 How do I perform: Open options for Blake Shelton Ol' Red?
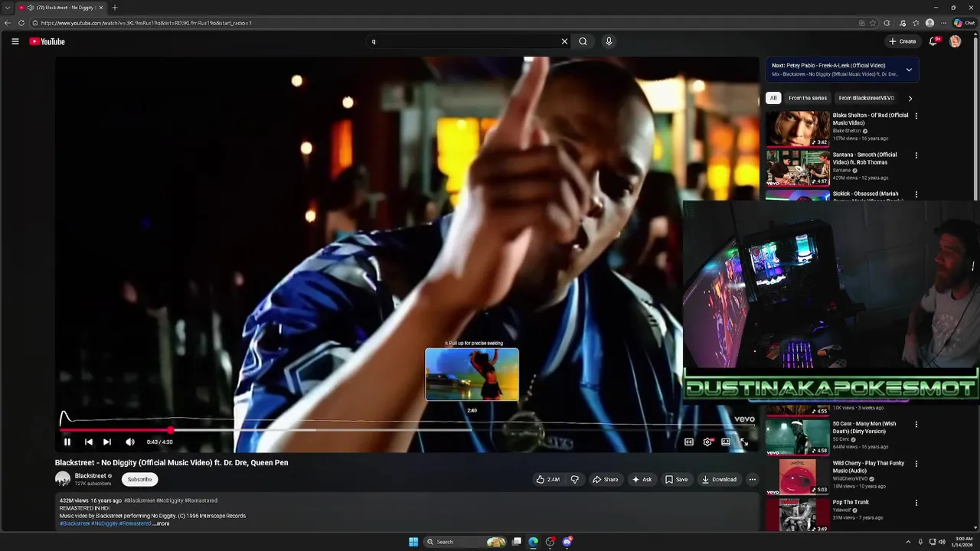point(916,116)
